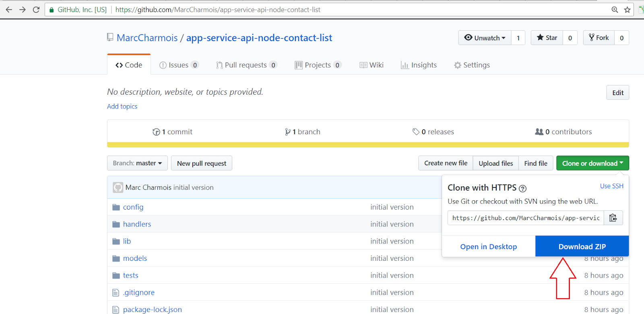The width and height of the screenshot is (644, 314).
Task: Open the Branch: master dropdown
Action: pos(137,163)
